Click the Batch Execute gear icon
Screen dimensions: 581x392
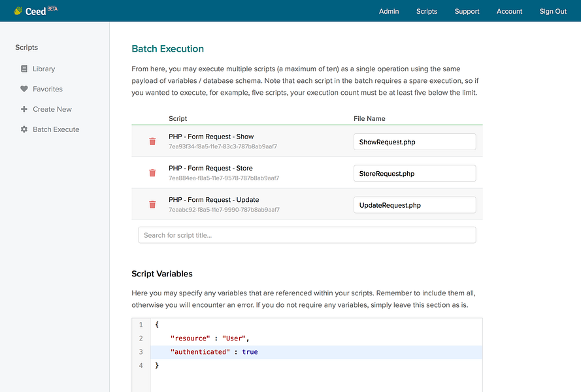tap(24, 129)
